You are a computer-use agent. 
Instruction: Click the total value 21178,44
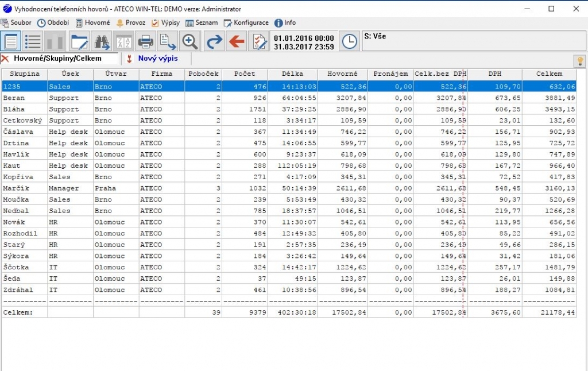pyautogui.click(x=558, y=312)
